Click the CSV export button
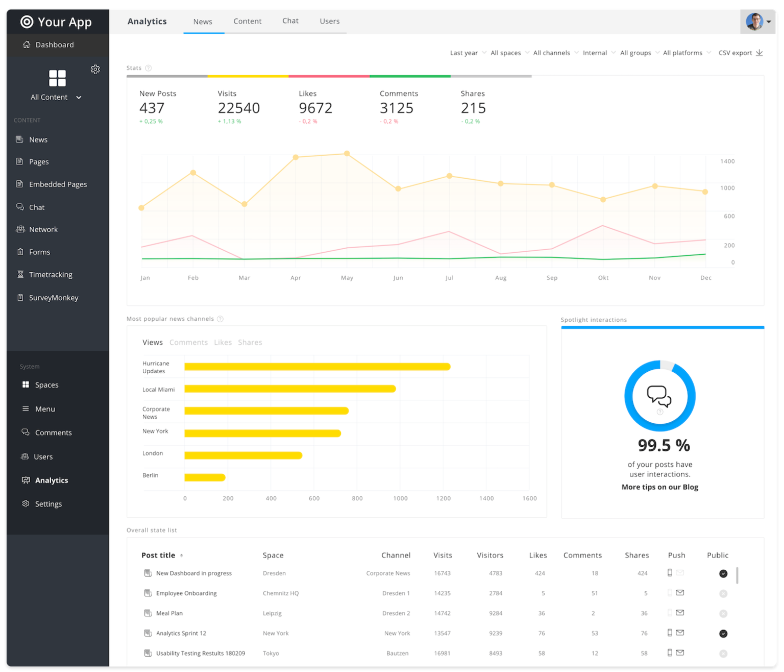Viewport: 784px width, 672px height. (740, 53)
